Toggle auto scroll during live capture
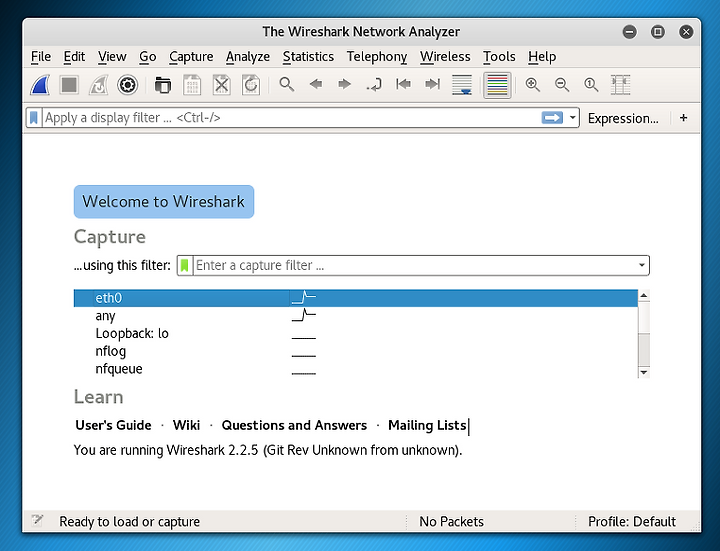The image size is (720, 551). pyautogui.click(x=462, y=85)
